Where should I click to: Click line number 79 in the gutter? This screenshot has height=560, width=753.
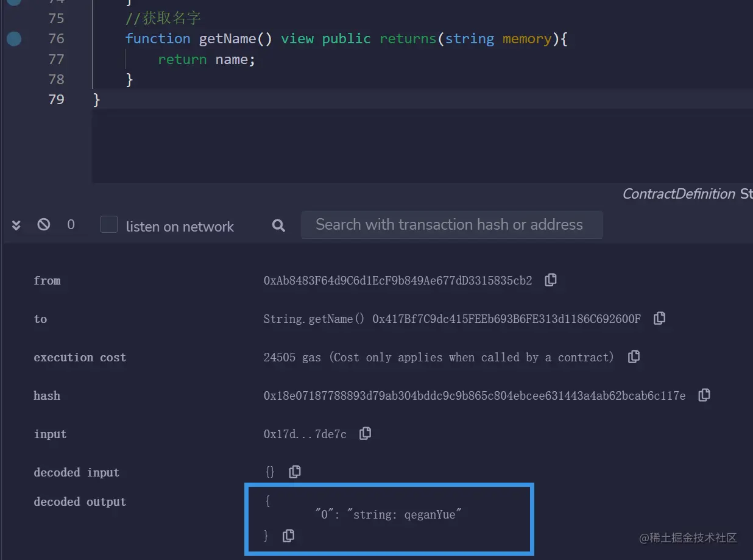56,99
